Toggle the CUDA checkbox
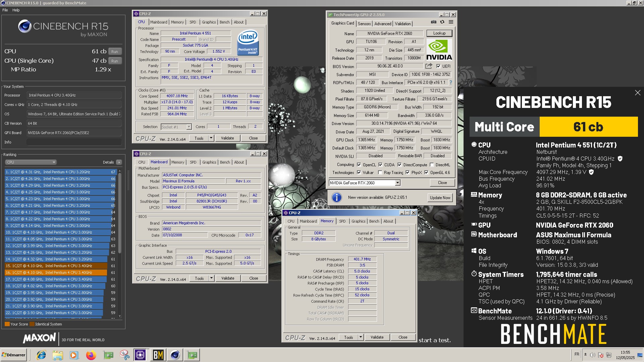The height and width of the screenshot is (362, 644). [x=380, y=165]
